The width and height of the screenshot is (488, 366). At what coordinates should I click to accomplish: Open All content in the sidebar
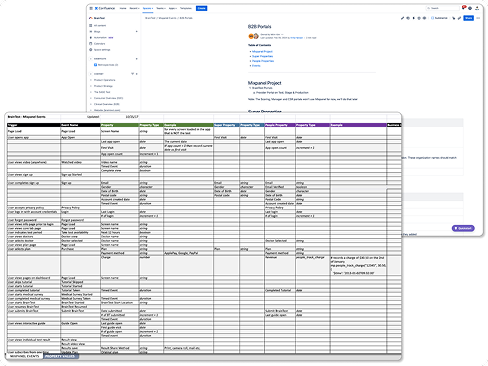pos(98,25)
